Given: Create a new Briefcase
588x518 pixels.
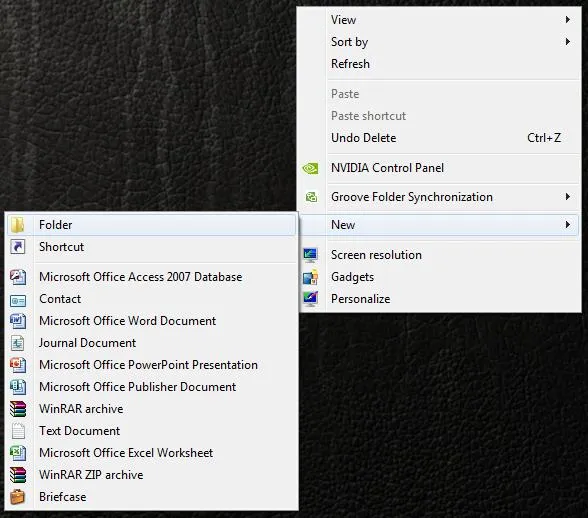Looking at the screenshot, I should pyautogui.click(x=152, y=497).
